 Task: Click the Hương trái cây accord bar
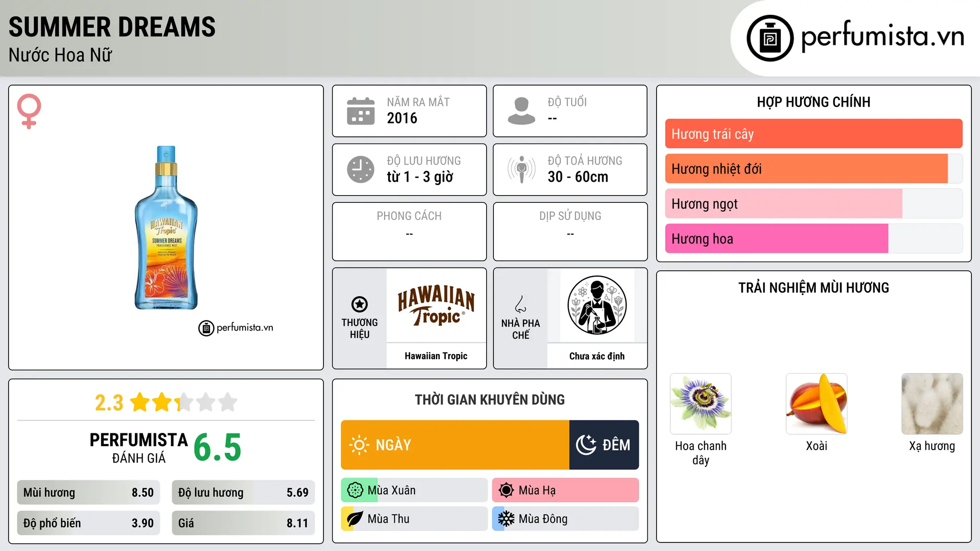click(813, 134)
